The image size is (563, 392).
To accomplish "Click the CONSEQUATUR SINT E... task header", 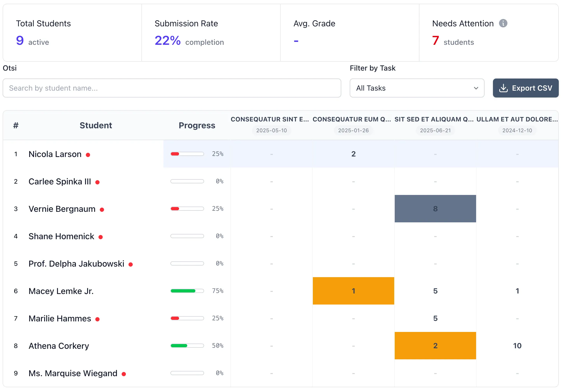I will (x=270, y=119).
